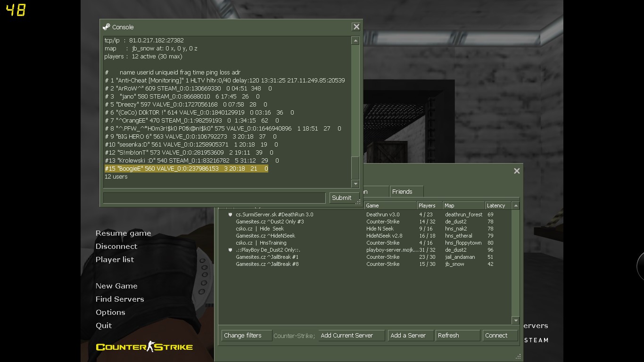This screenshot has height=362, width=644.
Task: Close the Console window
Action: click(x=356, y=27)
